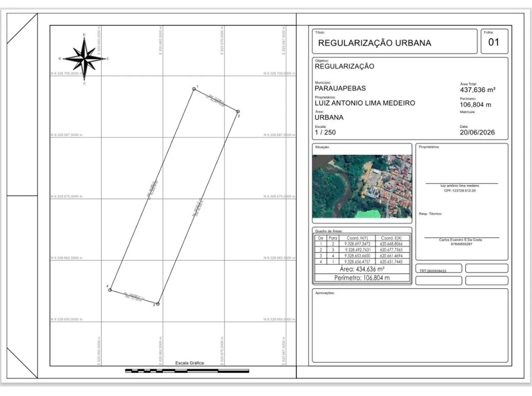Open the Situação satellite image thumbnail
The image size is (532, 396).
362,186
